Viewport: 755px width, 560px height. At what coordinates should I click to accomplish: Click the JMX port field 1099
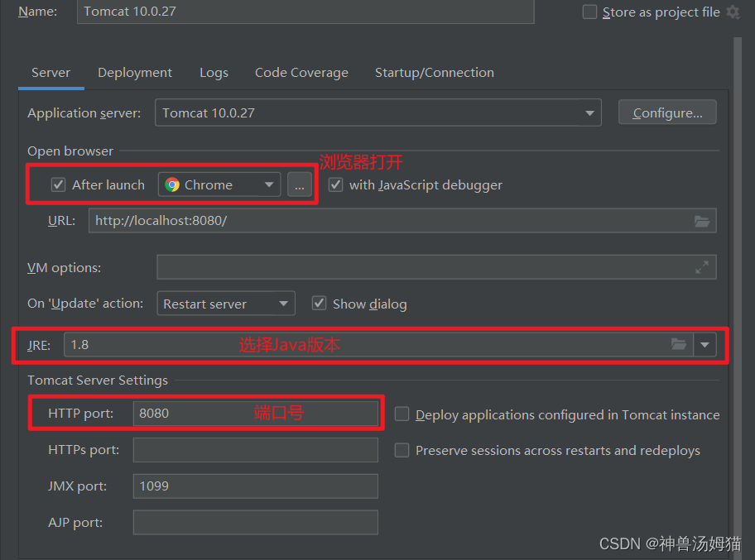point(256,486)
